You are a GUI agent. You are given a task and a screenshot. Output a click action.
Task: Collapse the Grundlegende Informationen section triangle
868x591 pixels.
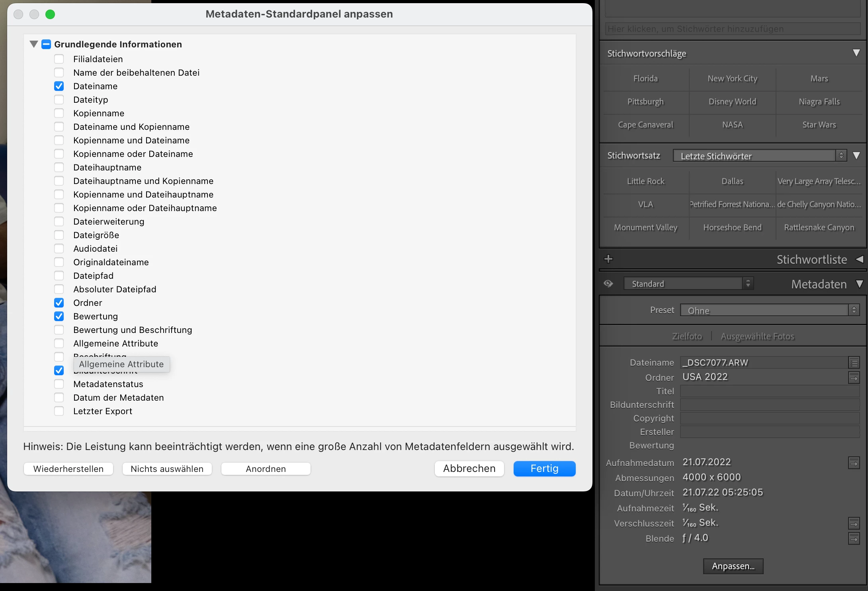coord(34,44)
